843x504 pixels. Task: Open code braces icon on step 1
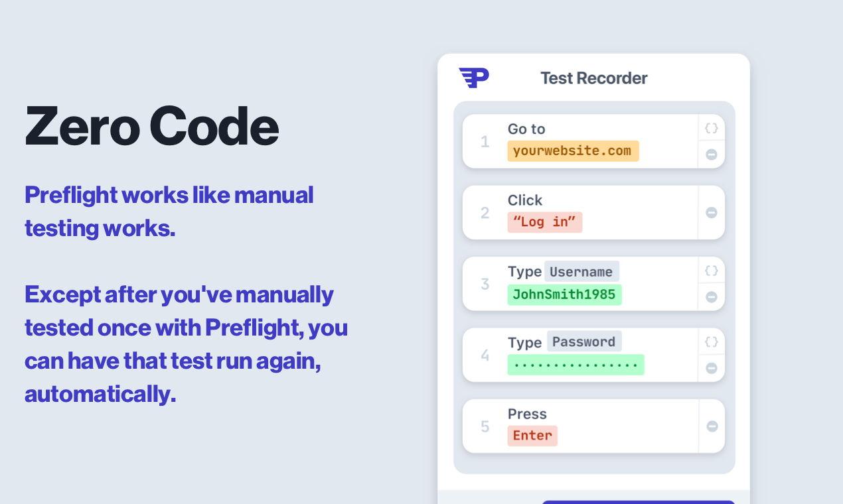tap(711, 128)
